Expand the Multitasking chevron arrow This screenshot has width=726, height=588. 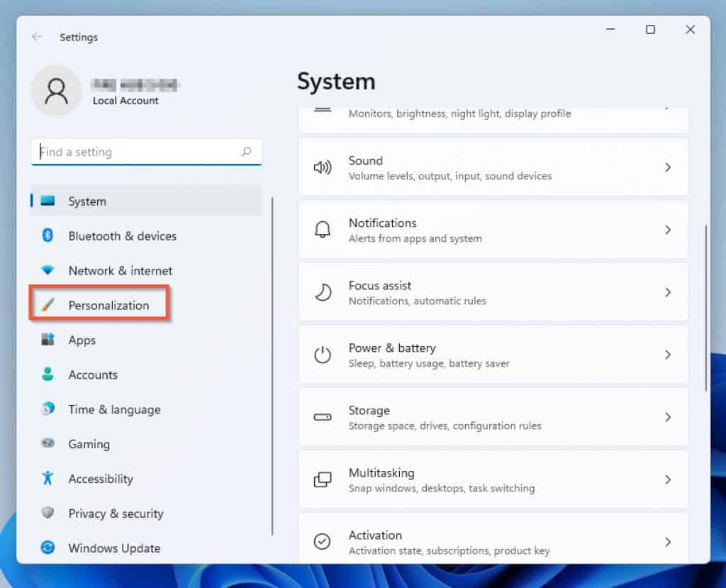(x=668, y=479)
